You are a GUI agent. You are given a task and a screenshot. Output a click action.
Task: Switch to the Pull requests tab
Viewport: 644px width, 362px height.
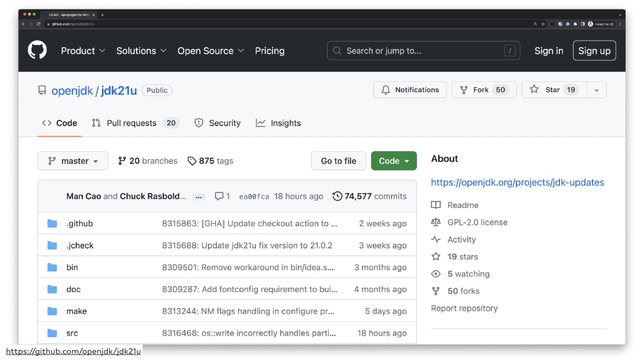click(x=135, y=123)
